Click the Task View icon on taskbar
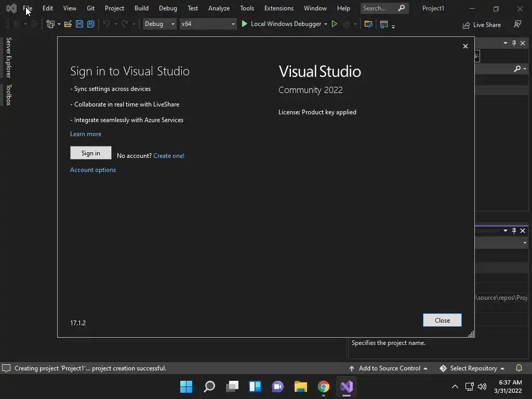The height and width of the screenshot is (399, 532). pyautogui.click(x=232, y=387)
